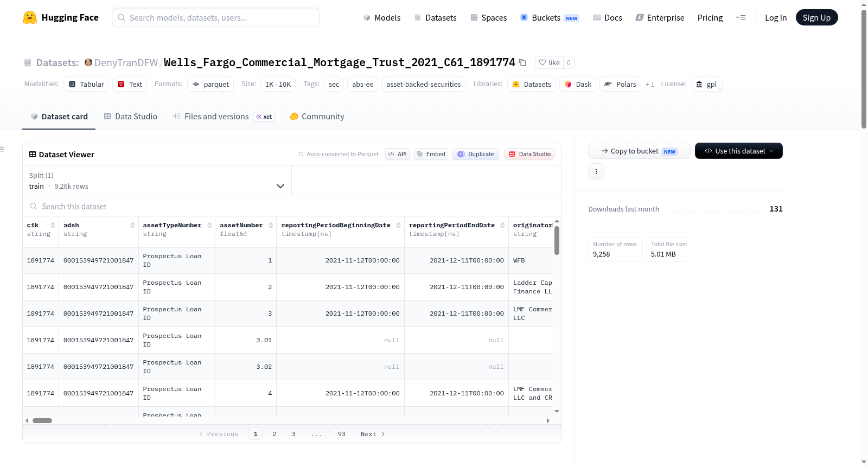The image size is (868, 467).
Task: Click the table's vertical scrollbar thumb
Action: click(557, 240)
